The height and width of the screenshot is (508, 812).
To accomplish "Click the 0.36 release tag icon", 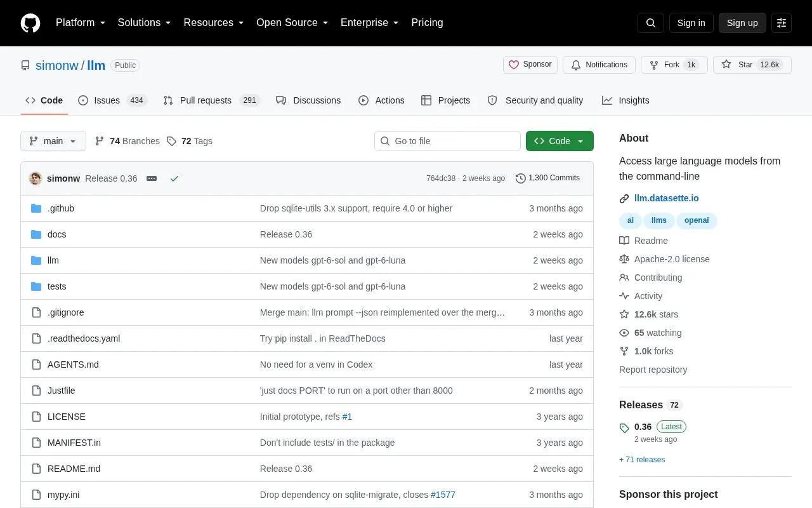I will point(624,427).
